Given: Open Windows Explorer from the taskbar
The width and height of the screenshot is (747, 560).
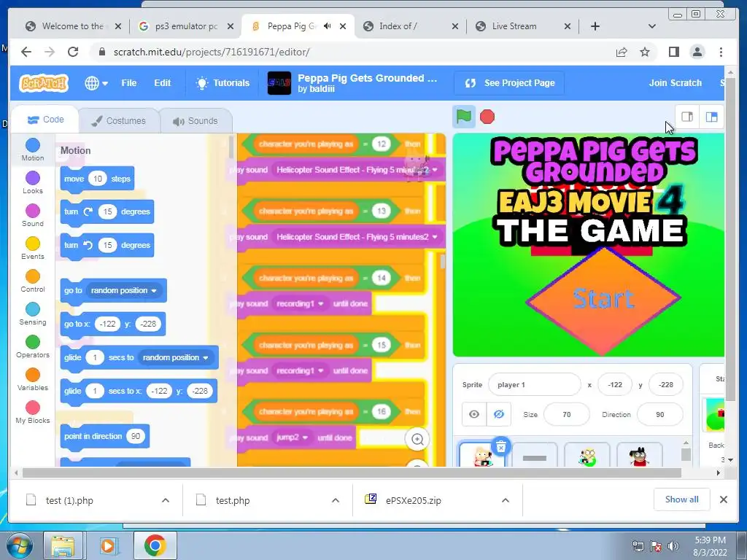Looking at the screenshot, I should [x=63, y=546].
